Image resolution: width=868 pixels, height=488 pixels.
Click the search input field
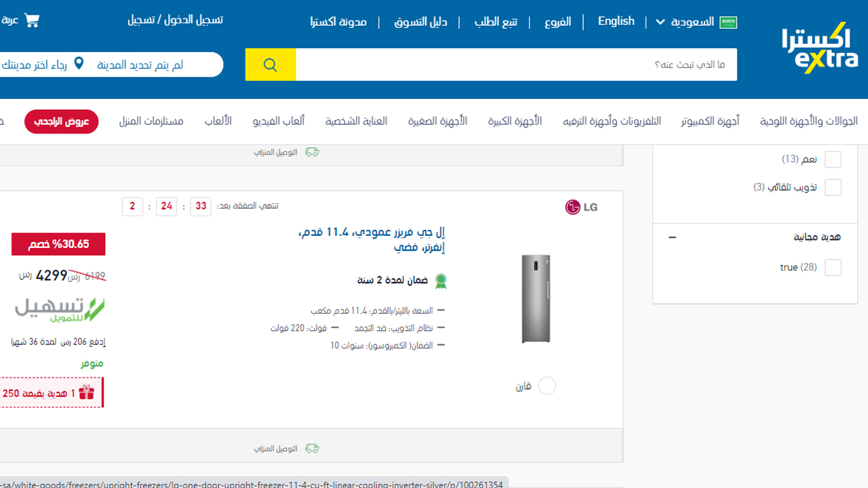516,65
